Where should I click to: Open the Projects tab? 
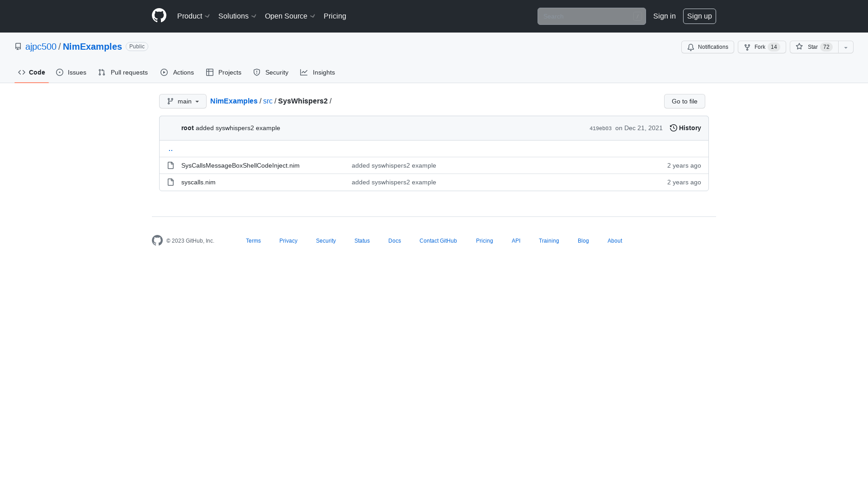224,72
